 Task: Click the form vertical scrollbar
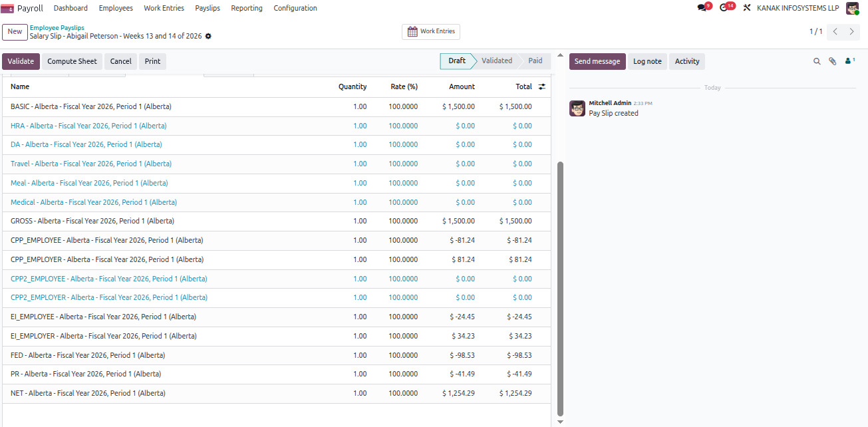click(x=560, y=288)
